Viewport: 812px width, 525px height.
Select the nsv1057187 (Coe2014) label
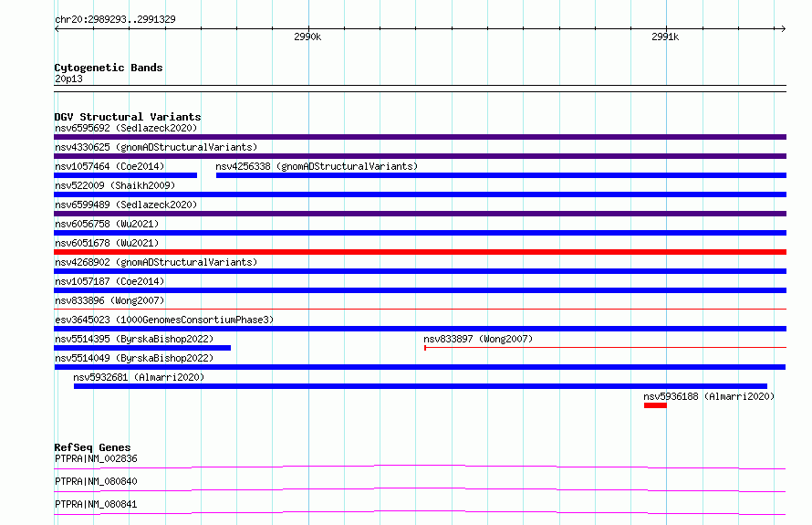click(109, 281)
